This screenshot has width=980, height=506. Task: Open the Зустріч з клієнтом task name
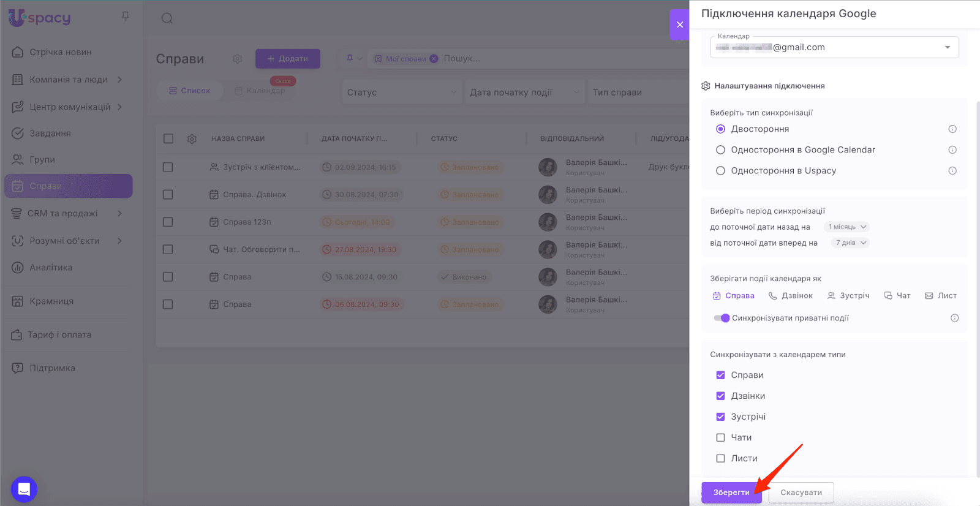click(x=262, y=167)
